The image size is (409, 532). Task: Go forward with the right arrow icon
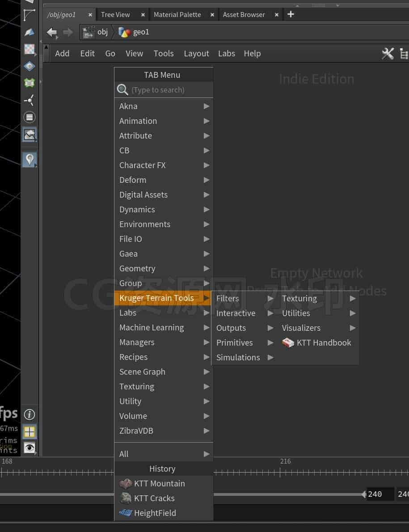coord(68,33)
